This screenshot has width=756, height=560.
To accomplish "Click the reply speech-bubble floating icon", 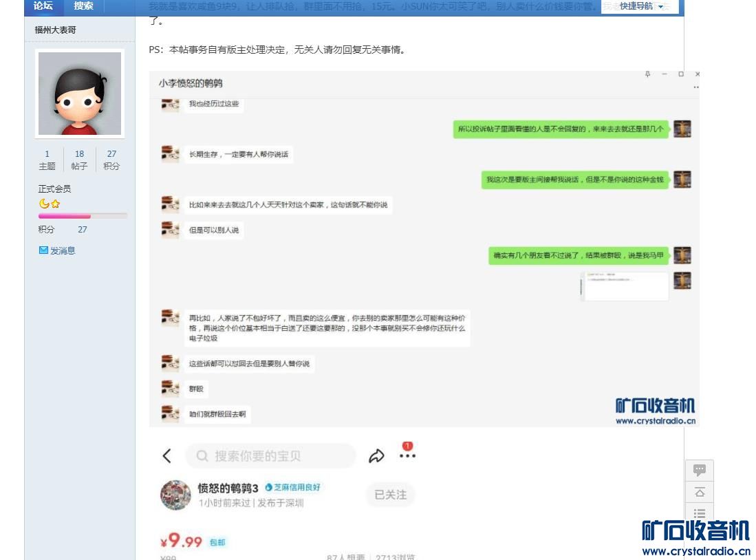I will 700,469.
